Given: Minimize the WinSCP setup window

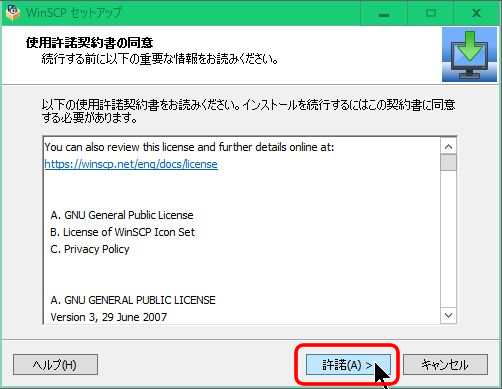Looking at the screenshot, I should (384, 13).
